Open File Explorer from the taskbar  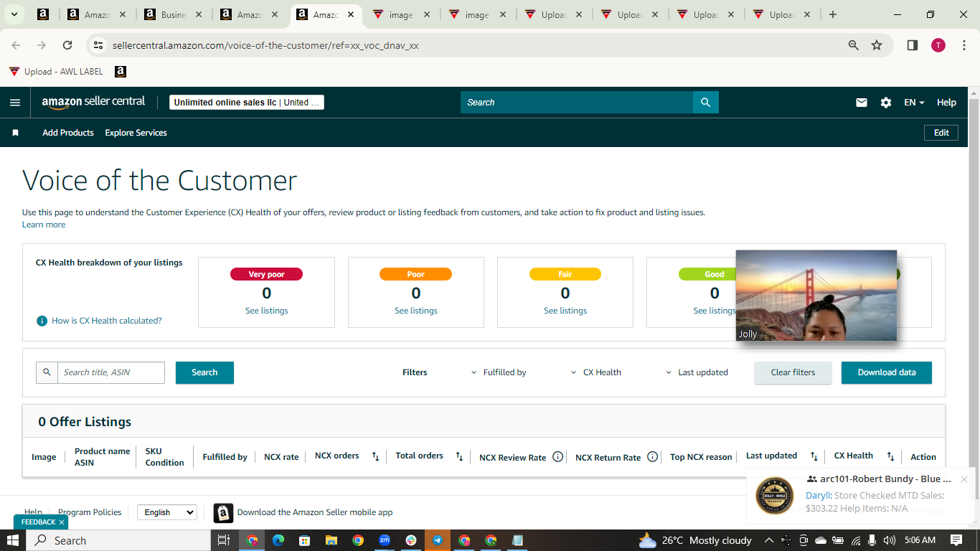click(x=331, y=540)
